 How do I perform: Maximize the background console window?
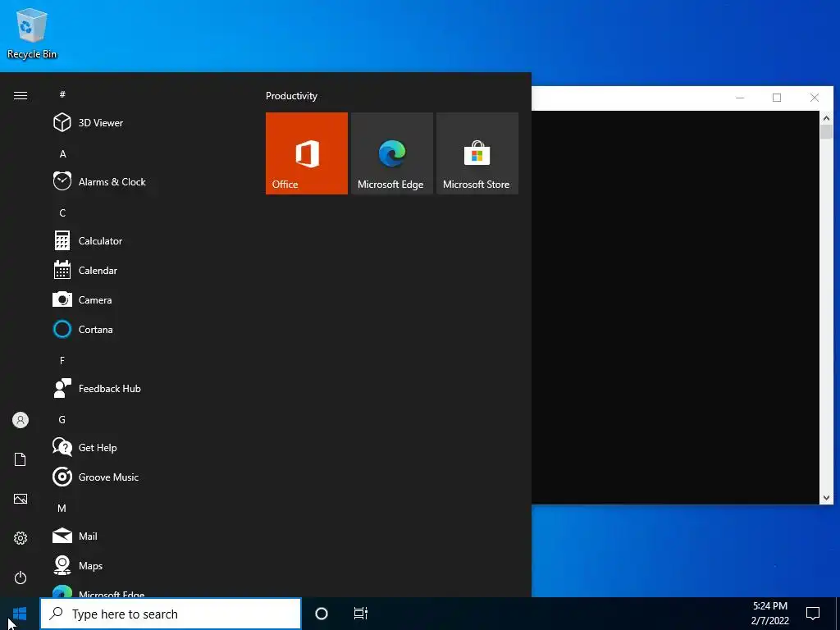(777, 98)
